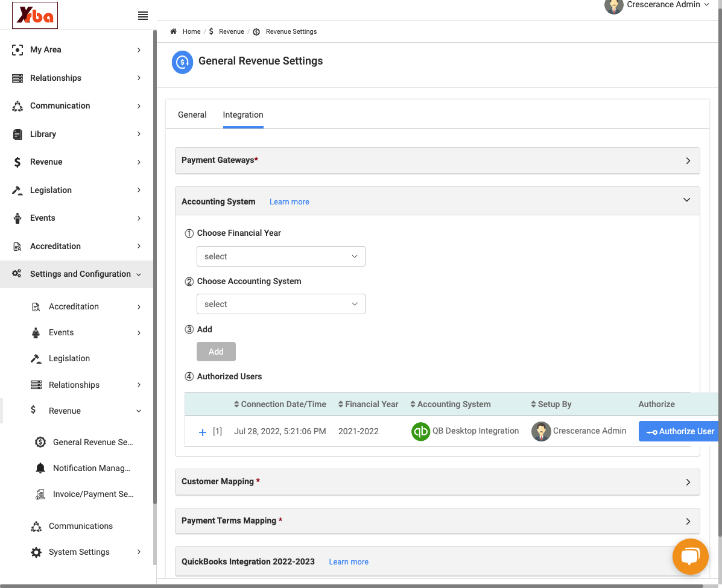
Task: Click the Settings and Configuration gears icon
Action: click(16, 274)
